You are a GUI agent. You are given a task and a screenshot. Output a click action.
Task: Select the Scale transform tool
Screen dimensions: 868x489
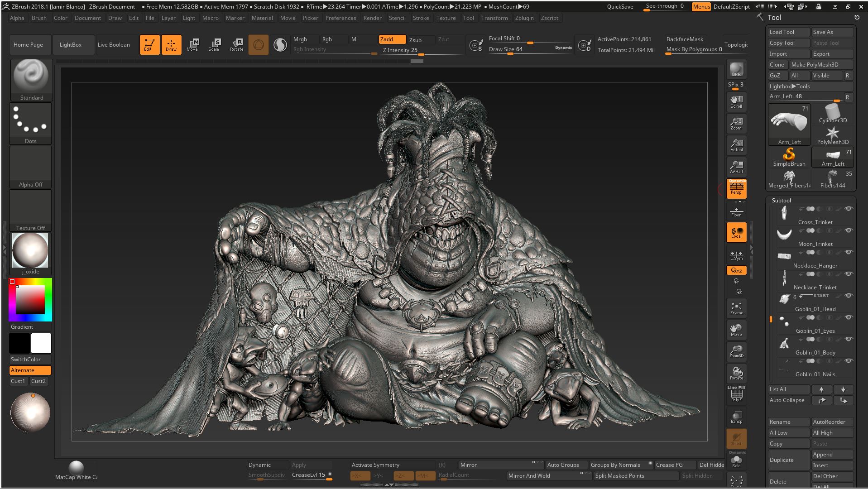[214, 44]
